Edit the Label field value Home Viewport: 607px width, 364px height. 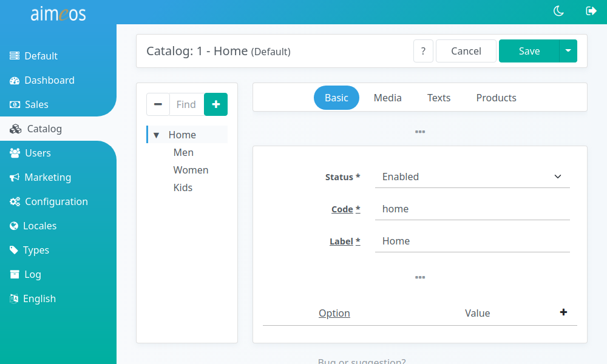click(472, 241)
